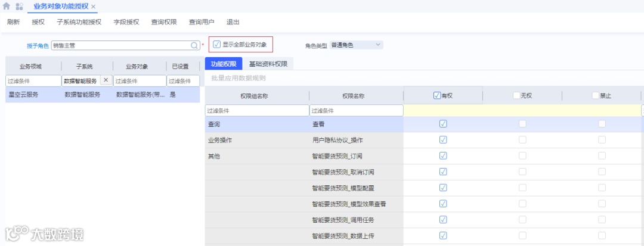Toggle 显示全部业务对象 checkbox
The height and width of the screenshot is (246, 644).
217,44
